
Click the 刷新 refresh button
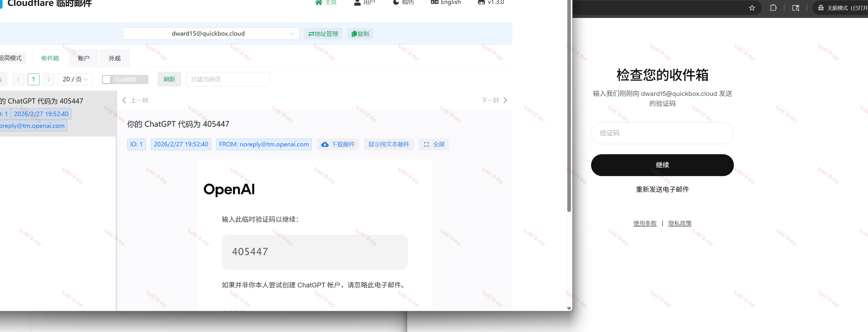[x=169, y=79]
